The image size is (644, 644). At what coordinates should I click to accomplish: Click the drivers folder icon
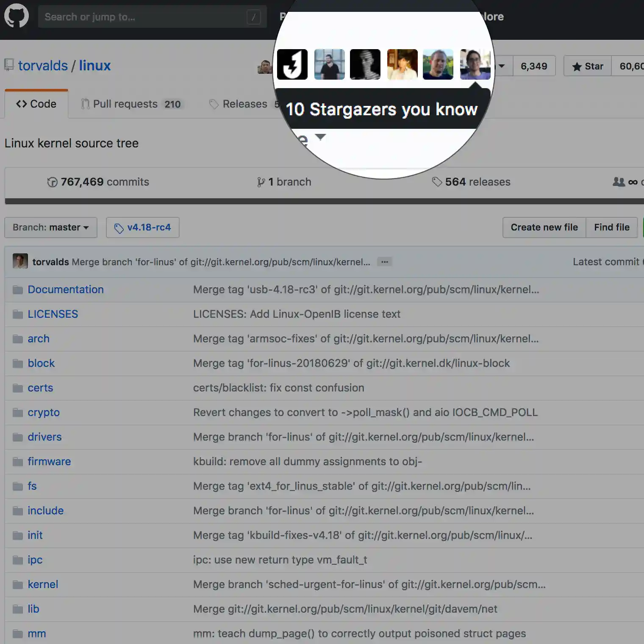(x=18, y=437)
